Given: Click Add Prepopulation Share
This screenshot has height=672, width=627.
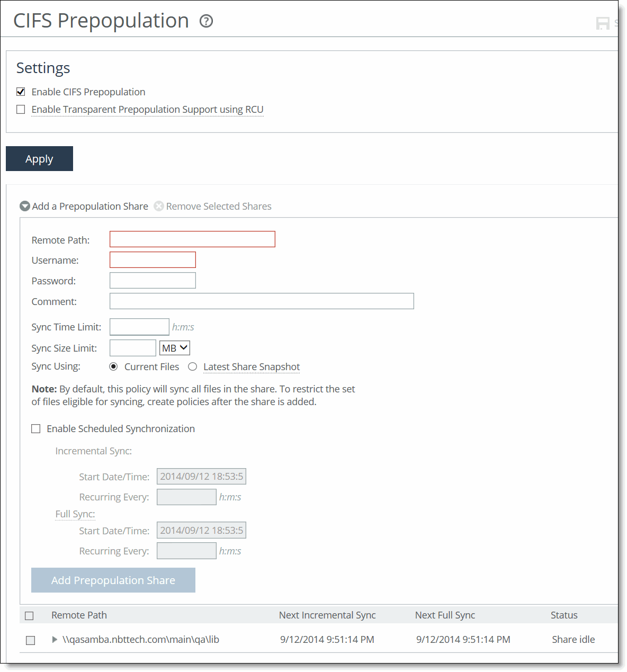Looking at the screenshot, I should pos(113,580).
